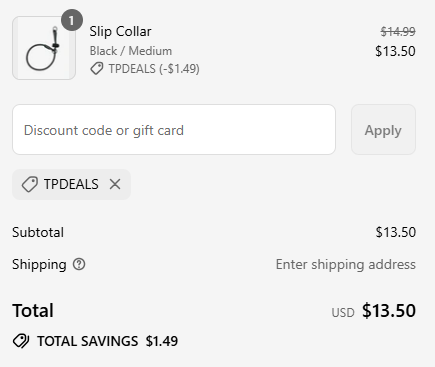435x367 pixels.
Task: Click the TOTAL SAVINGS $1.49 text
Action: [107, 341]
